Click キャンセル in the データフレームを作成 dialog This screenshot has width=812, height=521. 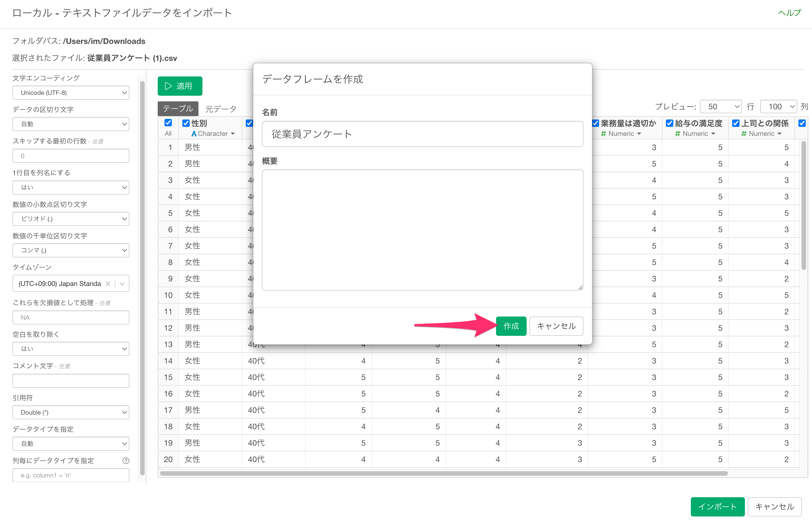tap(556, 326)
